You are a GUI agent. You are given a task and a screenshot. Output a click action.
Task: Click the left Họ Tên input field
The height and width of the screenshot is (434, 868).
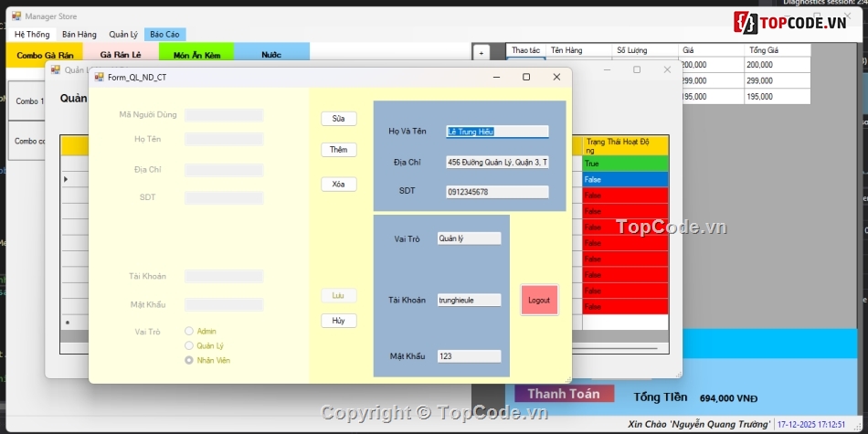point(224,140)
